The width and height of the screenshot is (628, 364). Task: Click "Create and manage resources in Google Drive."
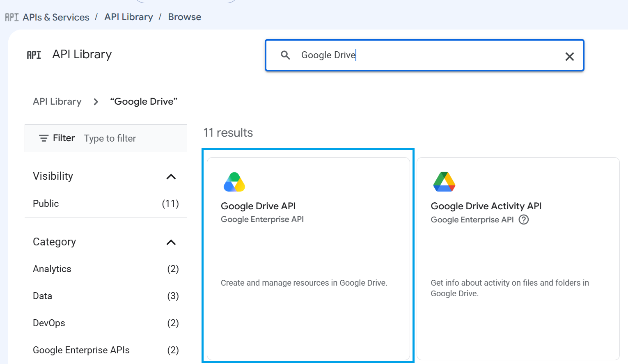304,283
